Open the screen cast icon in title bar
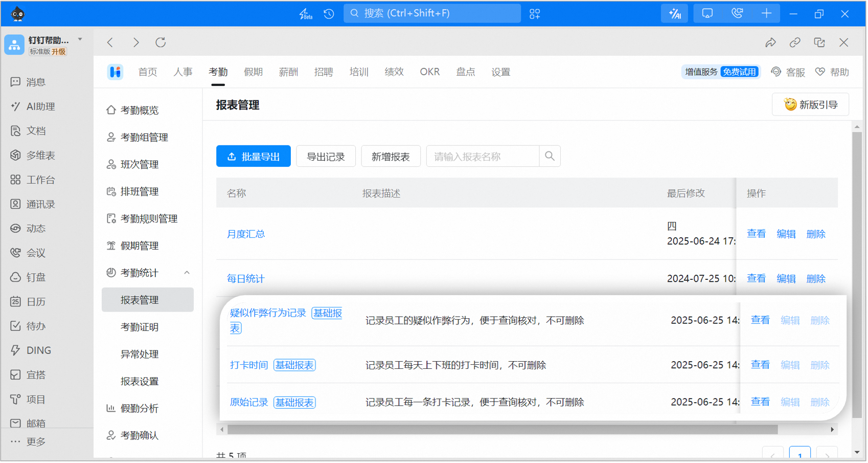 [x=707, y=14]
